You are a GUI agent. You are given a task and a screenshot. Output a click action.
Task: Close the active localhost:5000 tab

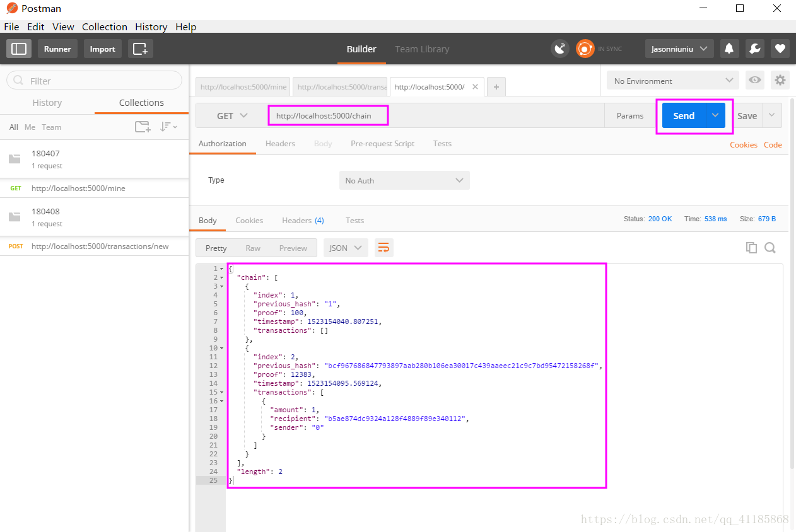(475, 87)
